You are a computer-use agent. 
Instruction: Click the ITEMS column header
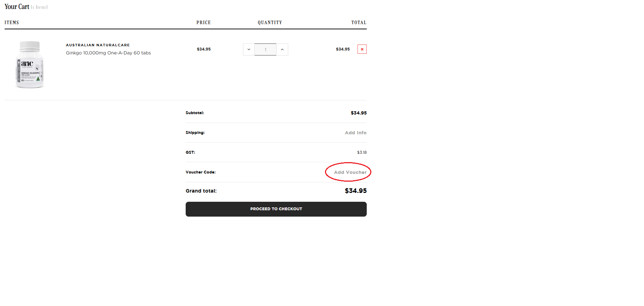point(12,23)
